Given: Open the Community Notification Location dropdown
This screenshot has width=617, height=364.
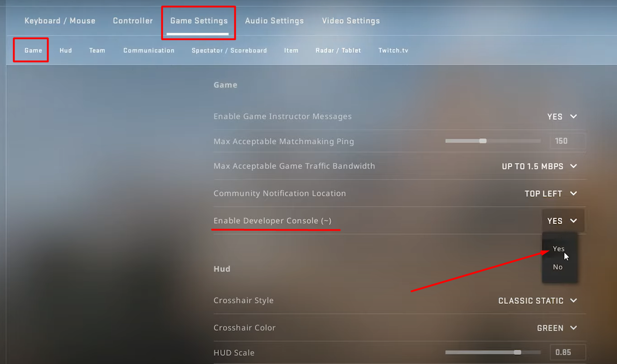Looking at the screenshot, I should pyautogui.click(x=550, y=194).
